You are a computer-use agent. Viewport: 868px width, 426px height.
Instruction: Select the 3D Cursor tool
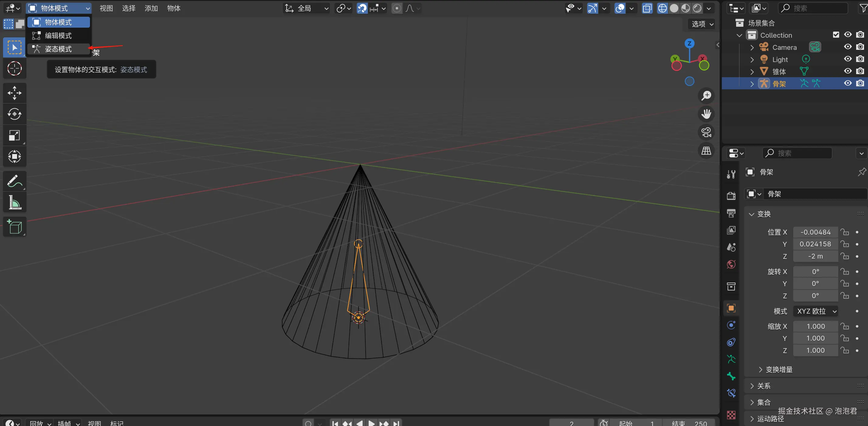click(x=15, y=68)
